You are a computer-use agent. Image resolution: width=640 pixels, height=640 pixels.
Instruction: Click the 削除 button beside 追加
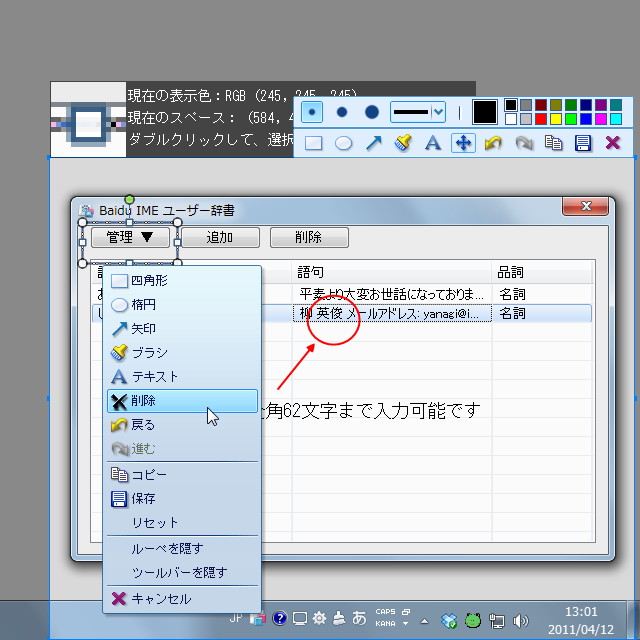(x=309, y=238)
